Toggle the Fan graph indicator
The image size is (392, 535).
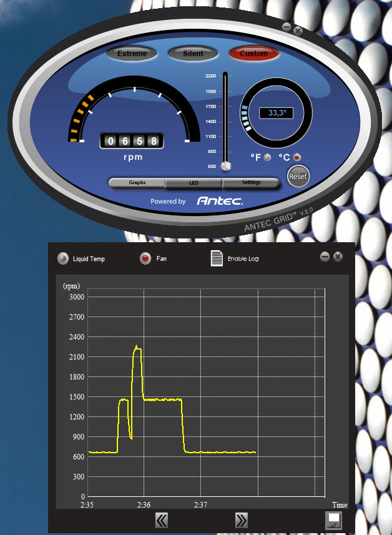tap(145, 258)
